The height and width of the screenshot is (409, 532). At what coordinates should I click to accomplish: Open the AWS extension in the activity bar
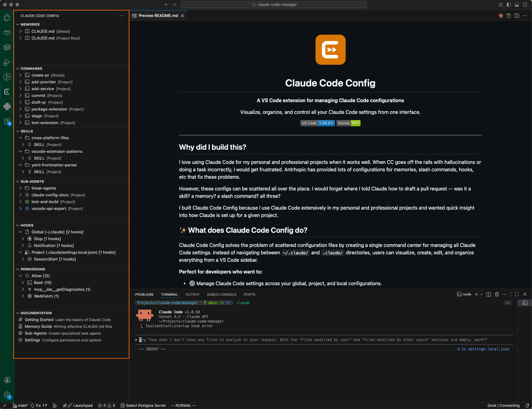click(7, 32)
